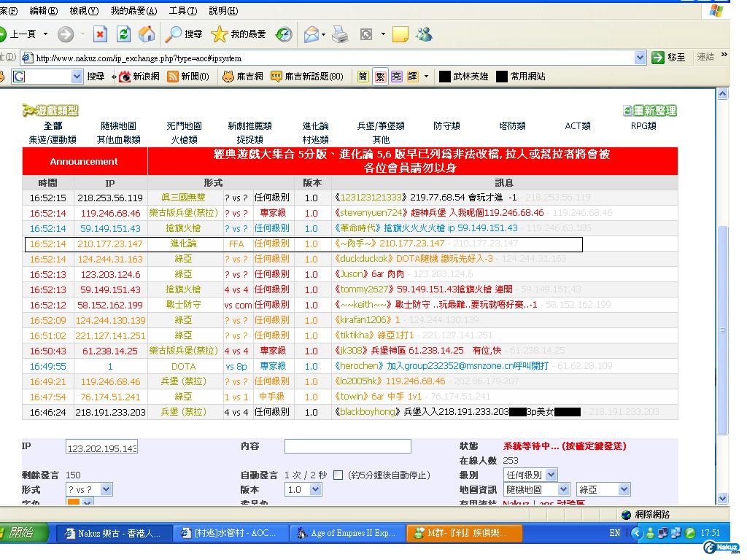Select the RPG類 category

[643, 125]
